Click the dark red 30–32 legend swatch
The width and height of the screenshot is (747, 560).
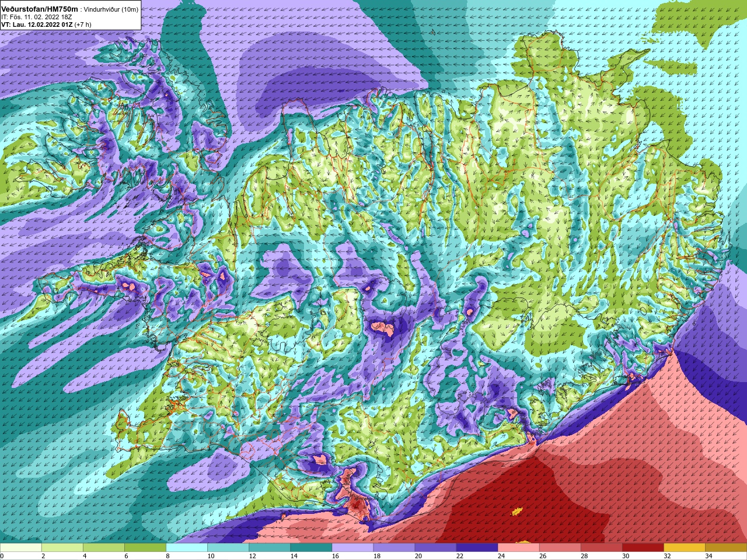643,548
